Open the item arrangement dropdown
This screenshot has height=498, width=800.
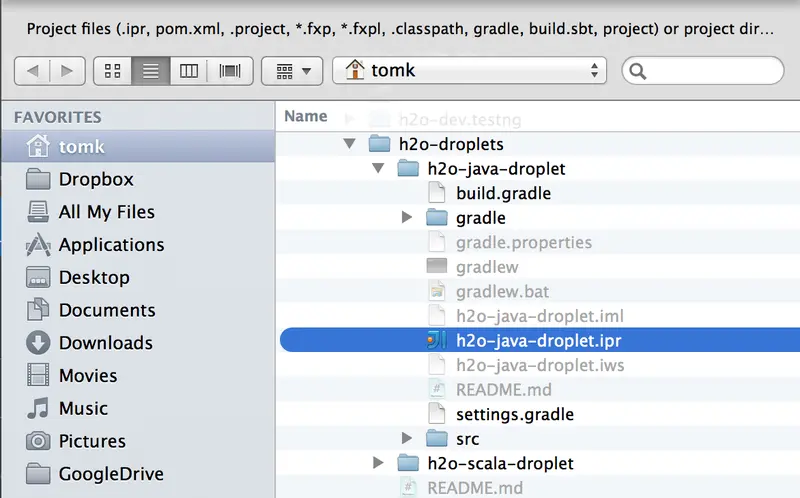click(x=292, y=71)
